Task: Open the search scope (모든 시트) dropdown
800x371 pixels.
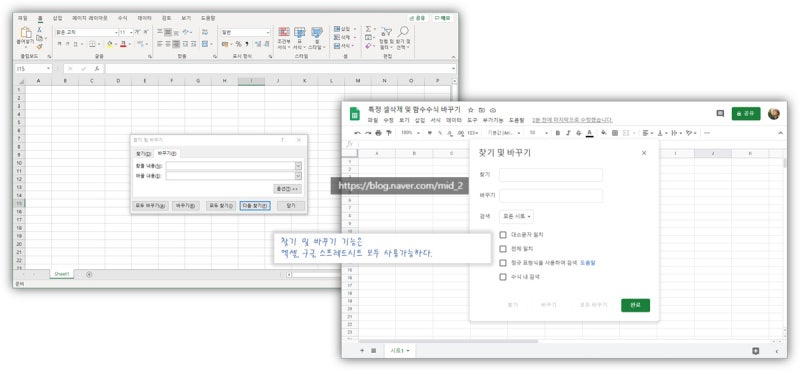Action: click(x=516, y=216)
